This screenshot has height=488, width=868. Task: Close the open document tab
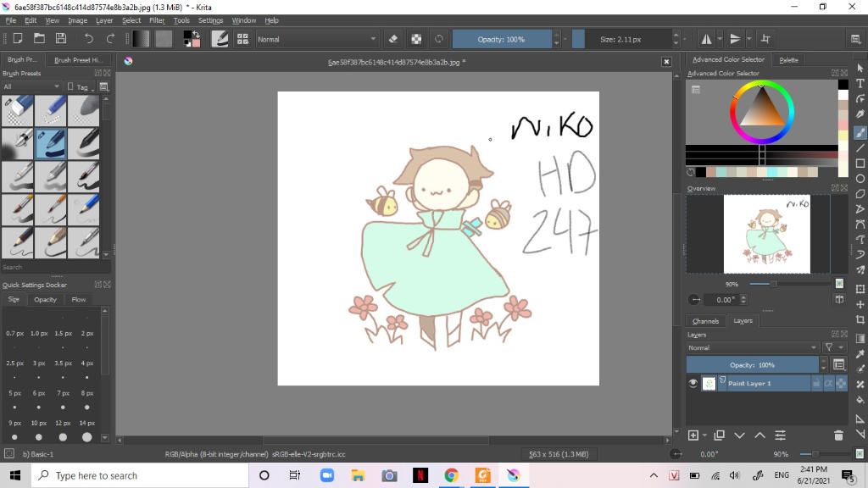click(x=666, y=61)
